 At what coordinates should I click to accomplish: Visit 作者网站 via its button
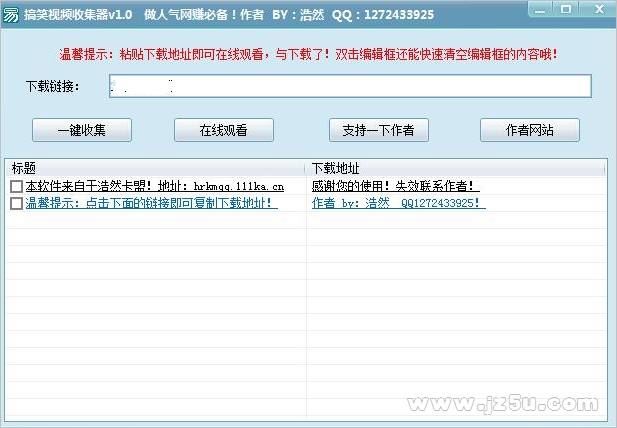point(530,130)
